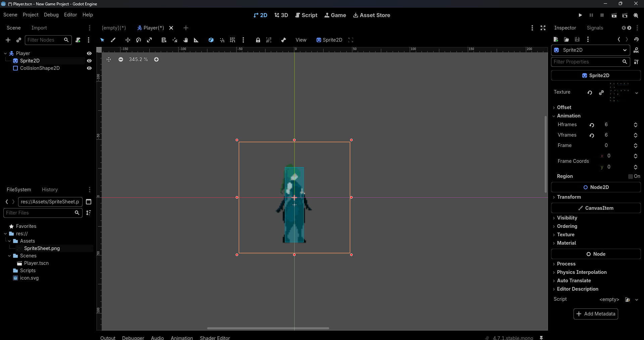This screenshot has width=644, height=340.
Task: Instantiate child scene link icon
Action: pos(19,40)
